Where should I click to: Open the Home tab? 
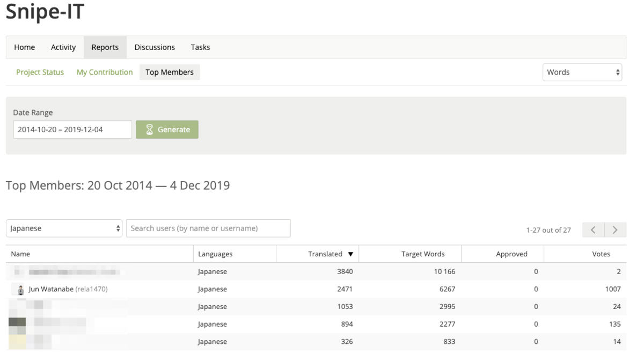pyautogui.click(x=25, y=47)
